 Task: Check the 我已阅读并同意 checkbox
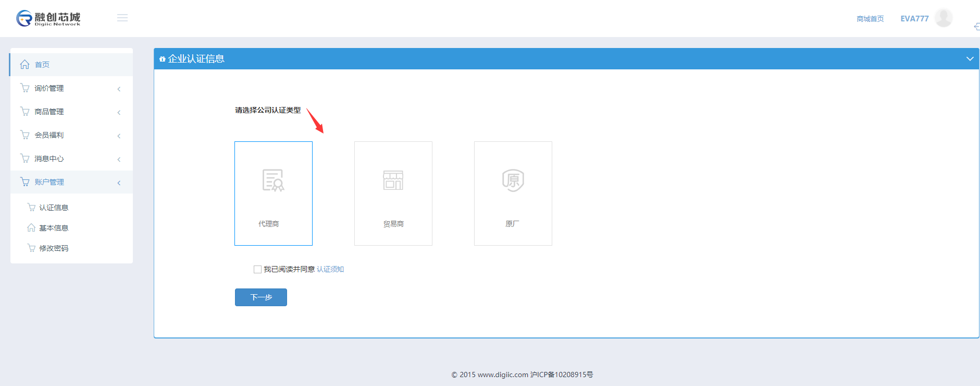point(257,269)
